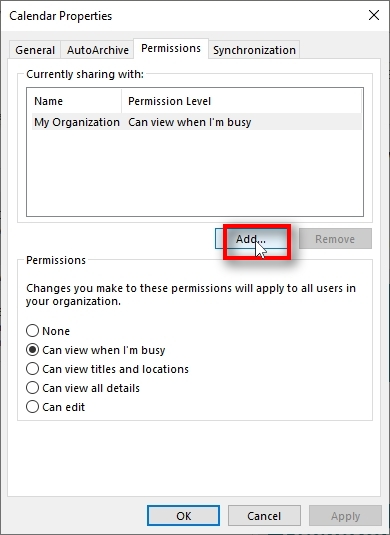Click the Remove button
The width and height of the screenshot is (390, 535).
click(335, 239)
